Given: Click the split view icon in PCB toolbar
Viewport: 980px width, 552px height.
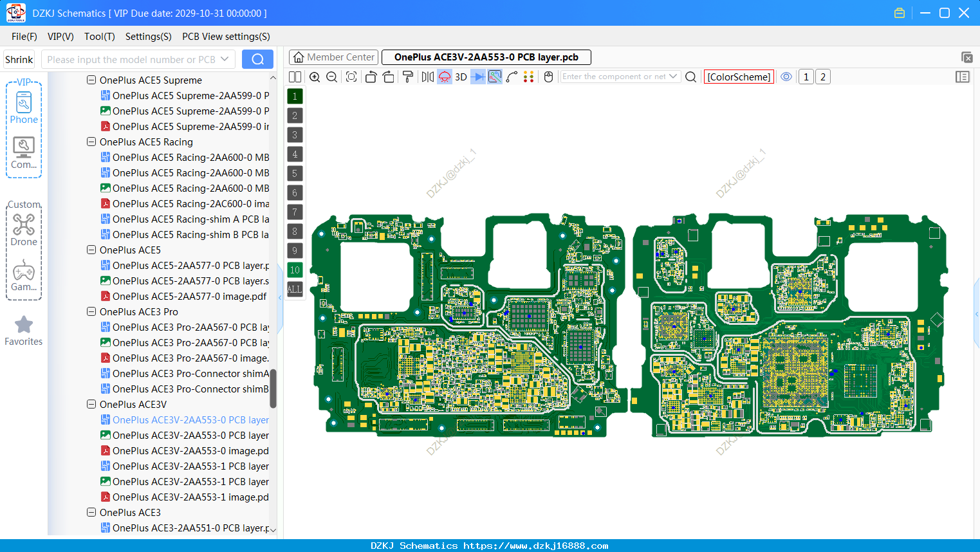Looking at the screenshot, I should point(295,77).
